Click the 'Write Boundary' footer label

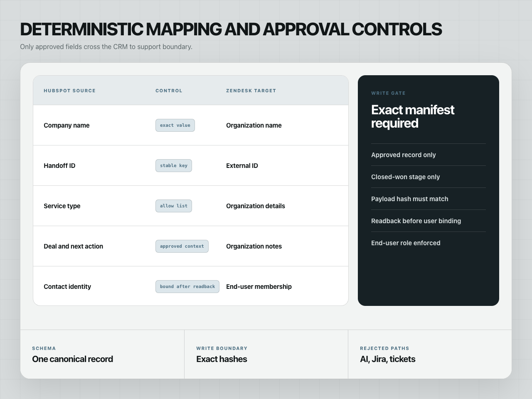tap(222, 348)
